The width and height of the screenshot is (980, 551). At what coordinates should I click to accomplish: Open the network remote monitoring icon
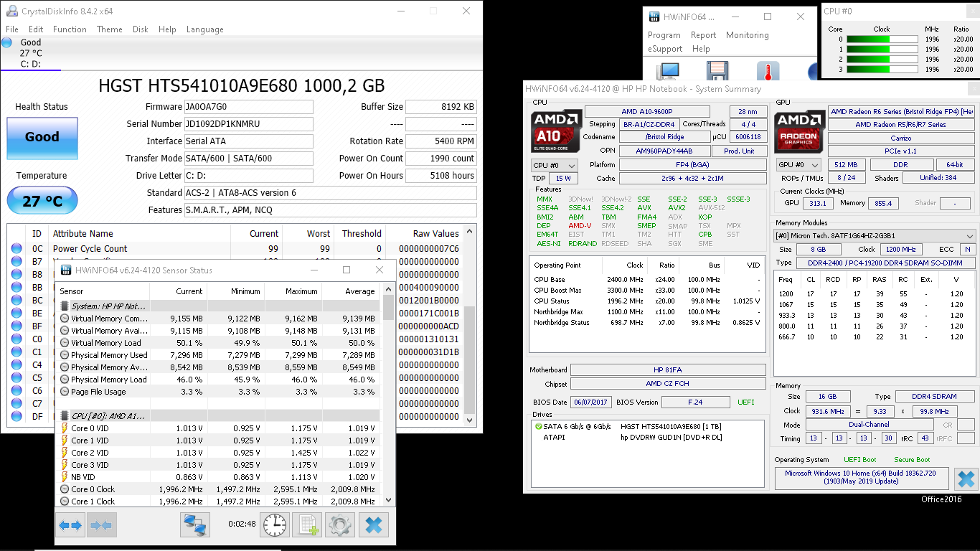[x=194, y=525]
